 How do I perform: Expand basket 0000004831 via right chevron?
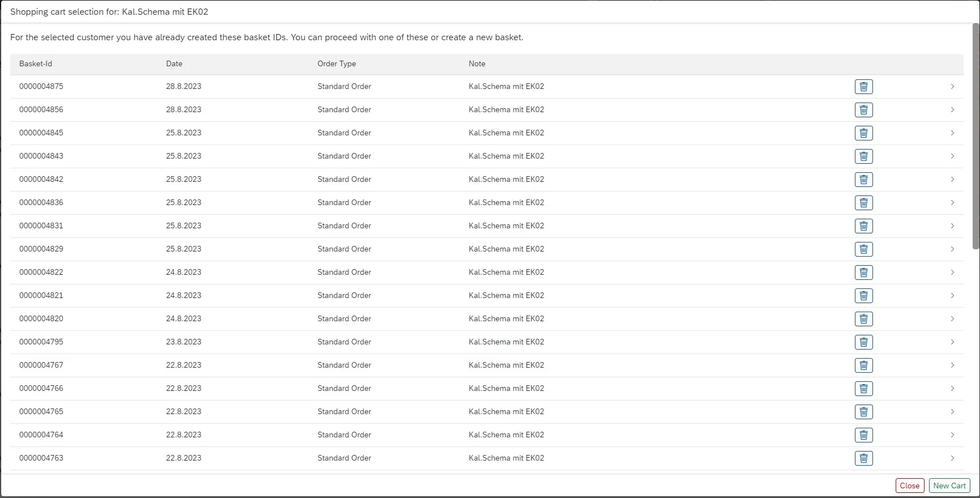952,226
